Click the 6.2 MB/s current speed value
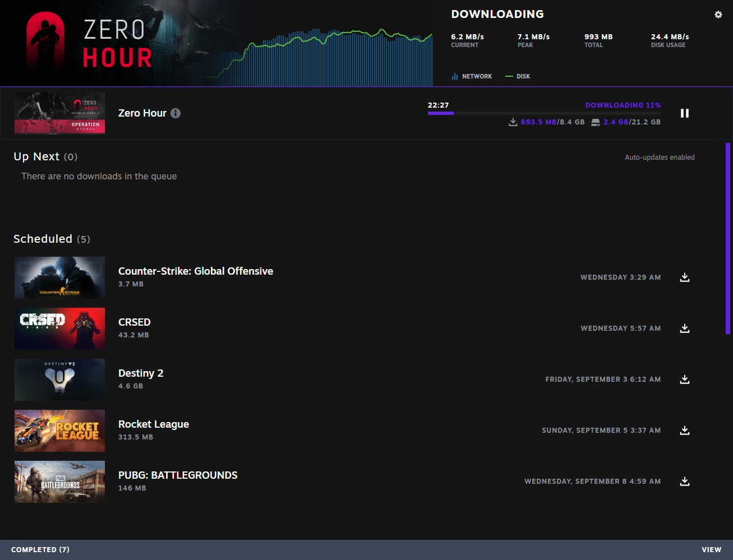 [468, 37]
